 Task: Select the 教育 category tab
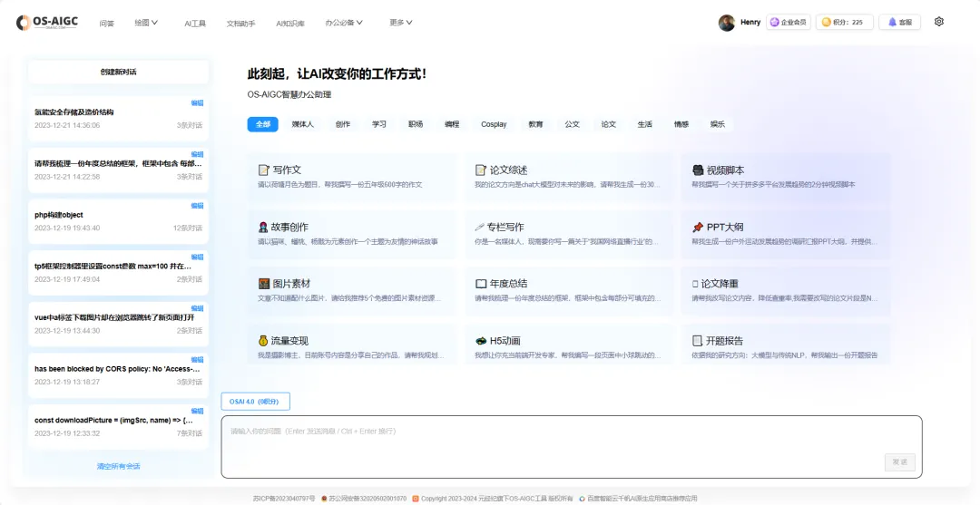pyautogui.click(x=535, y=124)
